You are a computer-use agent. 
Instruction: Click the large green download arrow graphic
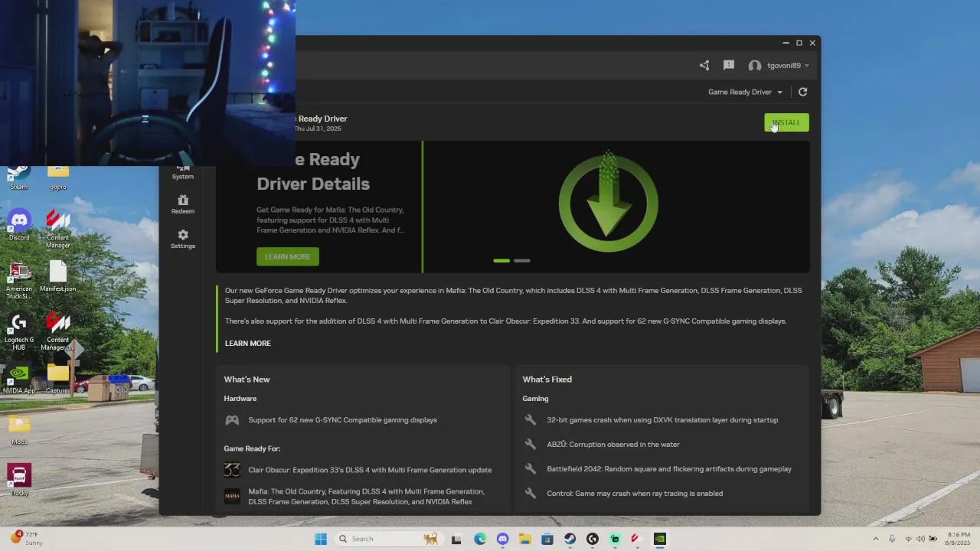pyautogui.click(x=609, y=204)
